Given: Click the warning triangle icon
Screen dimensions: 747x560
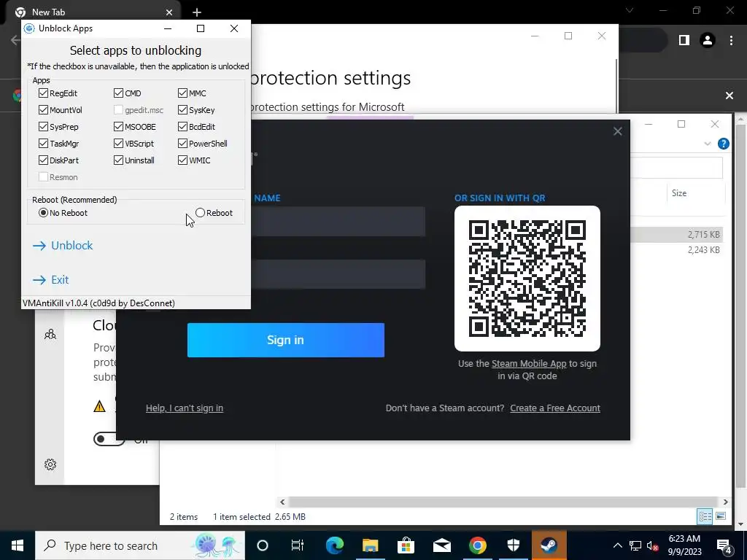Looking at the screenshot, I should pyautogui.click(x=99, y=406).
